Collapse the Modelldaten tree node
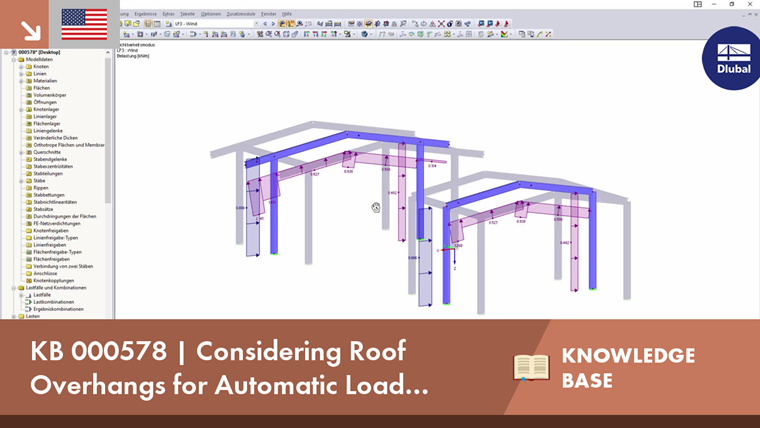The image size is (760, 428). tap(14, 59)
